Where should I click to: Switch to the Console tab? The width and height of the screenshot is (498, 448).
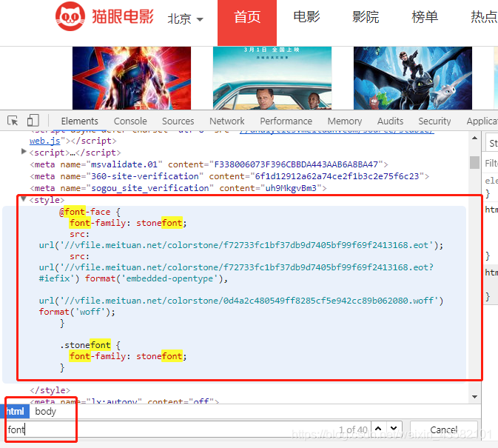130,121
